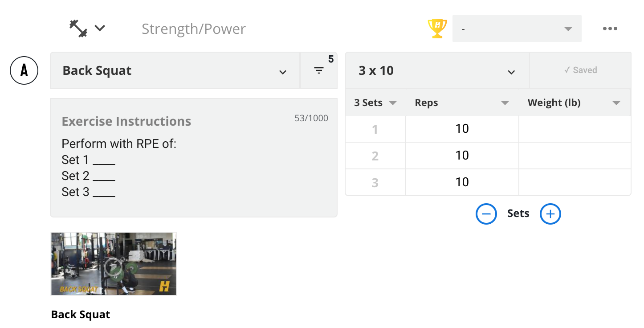The height and width of the screenshot is (328, 644).
Task: Open the three-dot more options menu
Action: pyautogui.click(x=610, y=29)
